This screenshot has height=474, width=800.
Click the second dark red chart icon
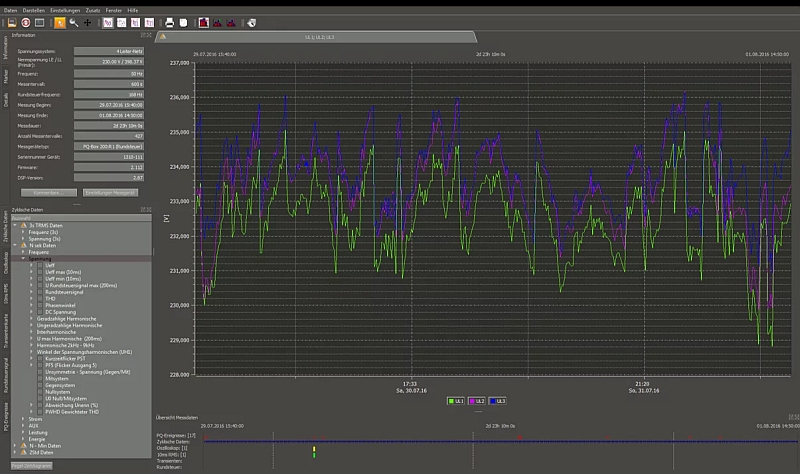217,23
